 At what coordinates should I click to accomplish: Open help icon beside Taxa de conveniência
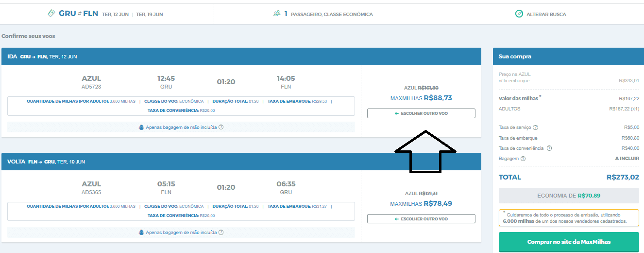(549, 148)
